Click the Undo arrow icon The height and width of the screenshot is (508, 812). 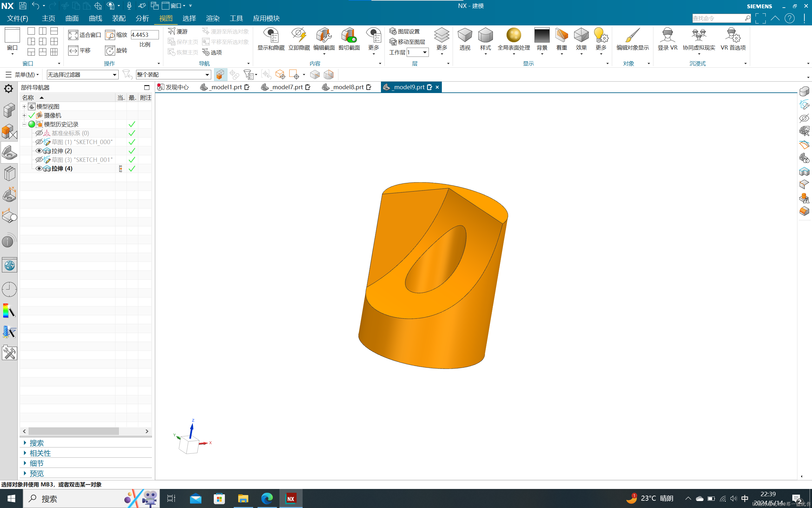[35, 6]
